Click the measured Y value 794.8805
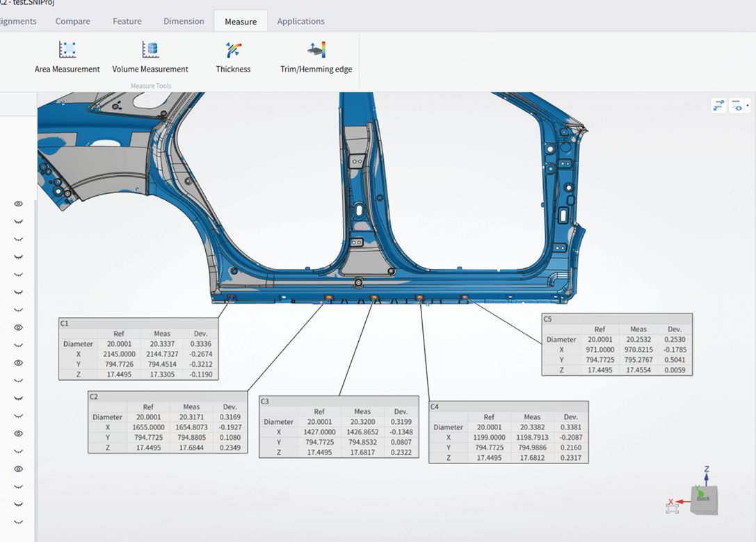 pos(191,438)
